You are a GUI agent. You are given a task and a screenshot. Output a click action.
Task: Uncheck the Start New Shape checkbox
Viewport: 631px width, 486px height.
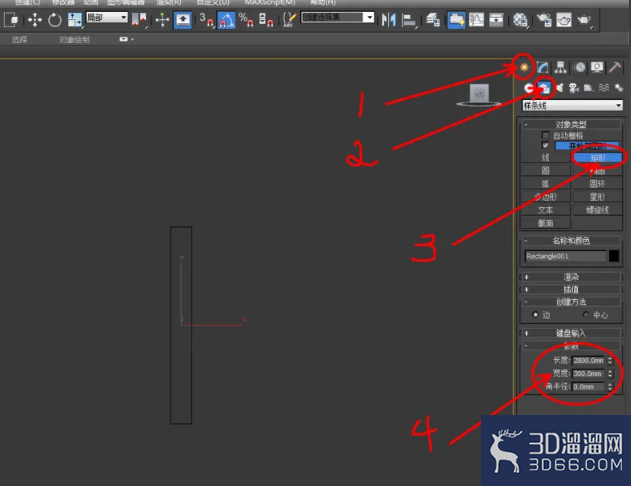pos(545,145)
